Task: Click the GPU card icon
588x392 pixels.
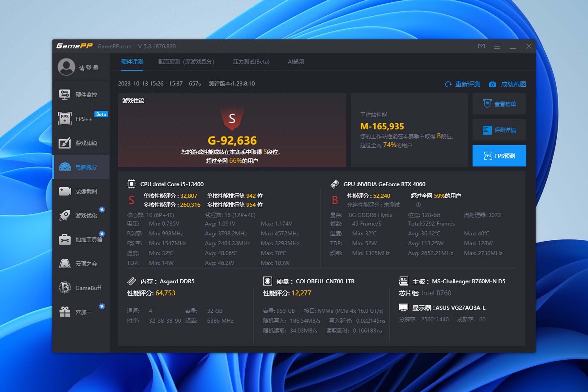Action: point(334,184)
